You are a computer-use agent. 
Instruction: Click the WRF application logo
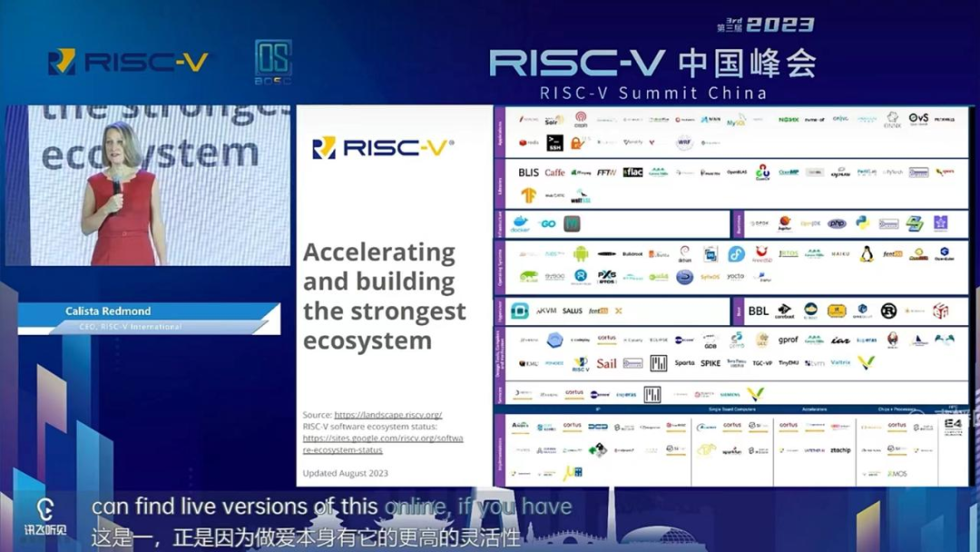(x=684, y=143)
